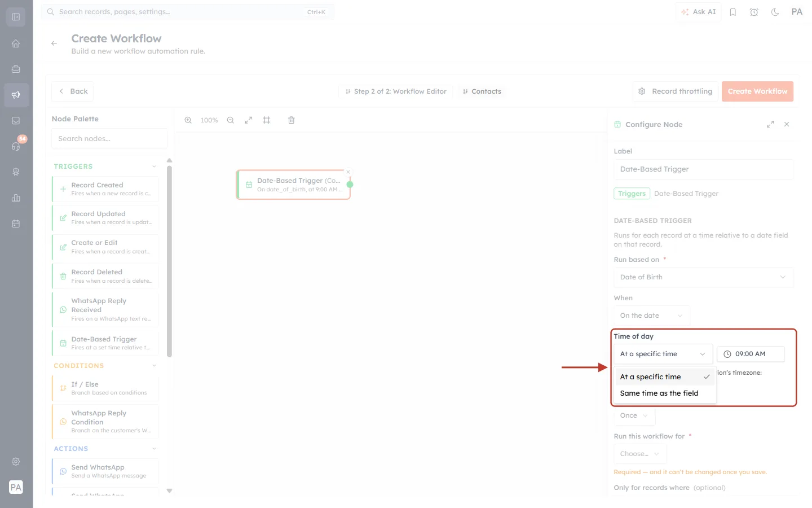812x508 pixels.
Task: Click the Create Workflow button
Action: pyautogui.click(x=757, y=91)
